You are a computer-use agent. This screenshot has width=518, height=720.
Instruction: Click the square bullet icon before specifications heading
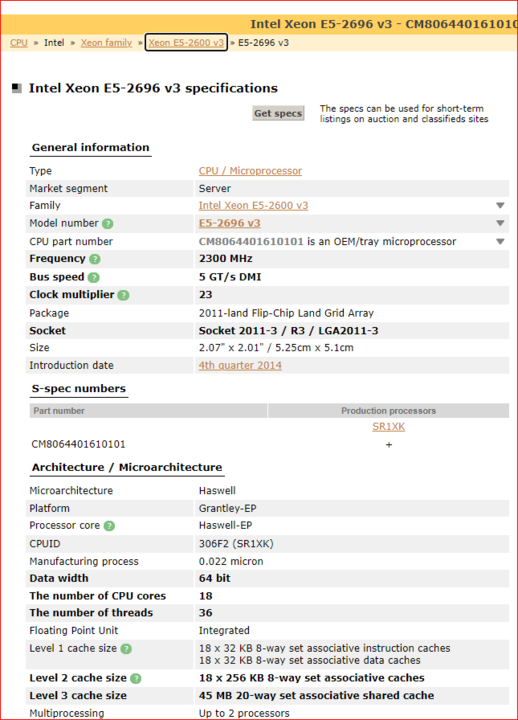tap(17, 88)
